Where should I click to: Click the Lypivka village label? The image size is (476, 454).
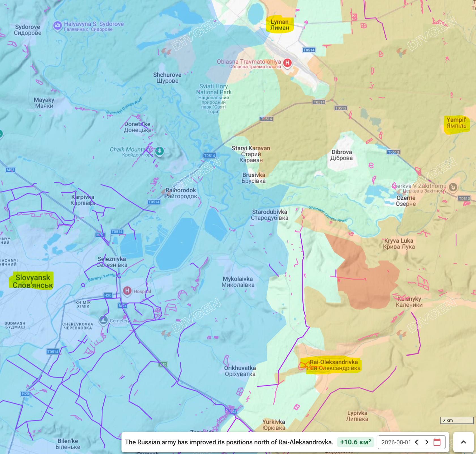click(x=357, y=416)
